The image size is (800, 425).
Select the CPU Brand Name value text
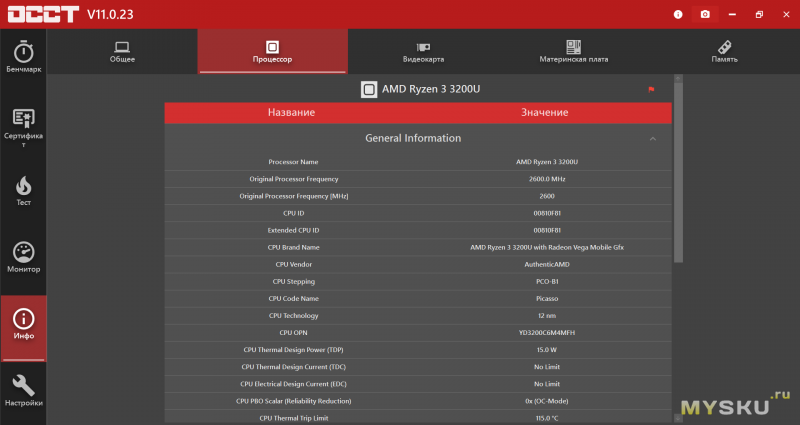point(547,247)
